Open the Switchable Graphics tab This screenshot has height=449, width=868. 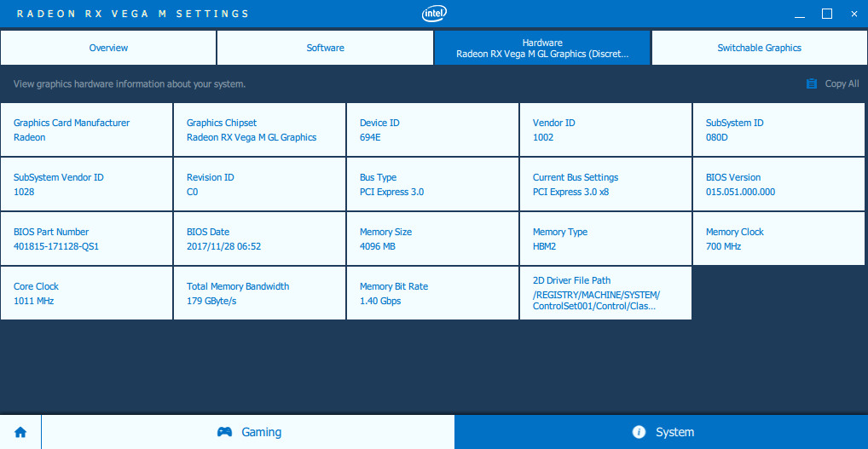(x=760, y=48)
